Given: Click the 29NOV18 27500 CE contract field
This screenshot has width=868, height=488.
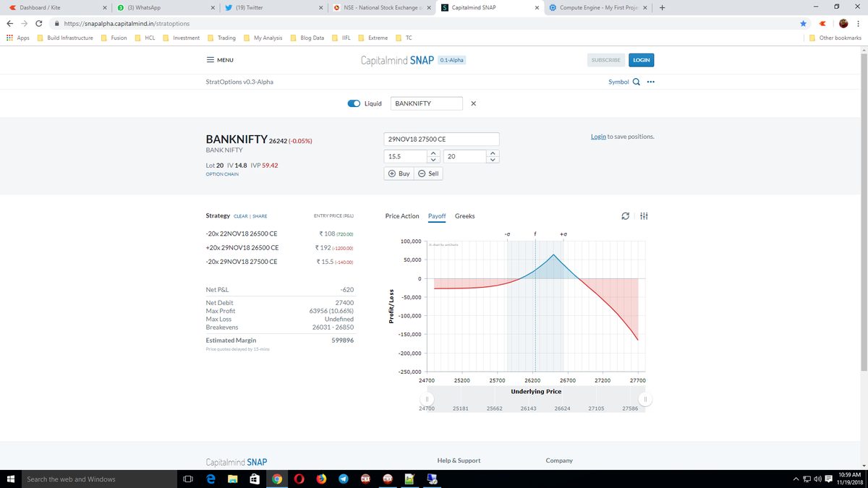Looking at the screenshot, I should click(441, 139).
